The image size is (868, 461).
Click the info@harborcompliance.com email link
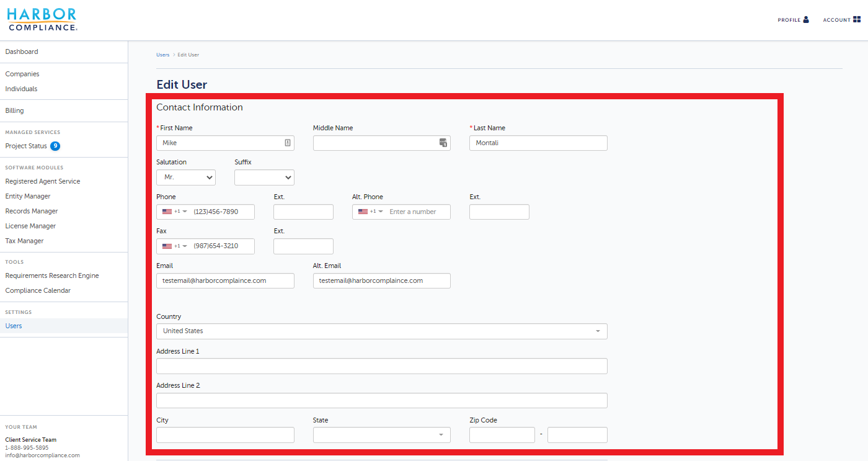42,455
